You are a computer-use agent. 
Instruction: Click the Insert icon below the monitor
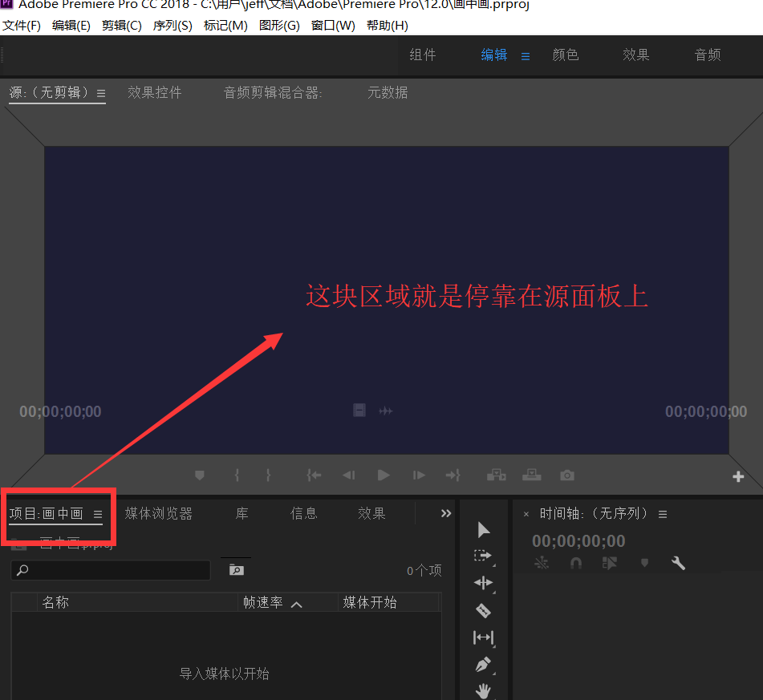(496, 475)
